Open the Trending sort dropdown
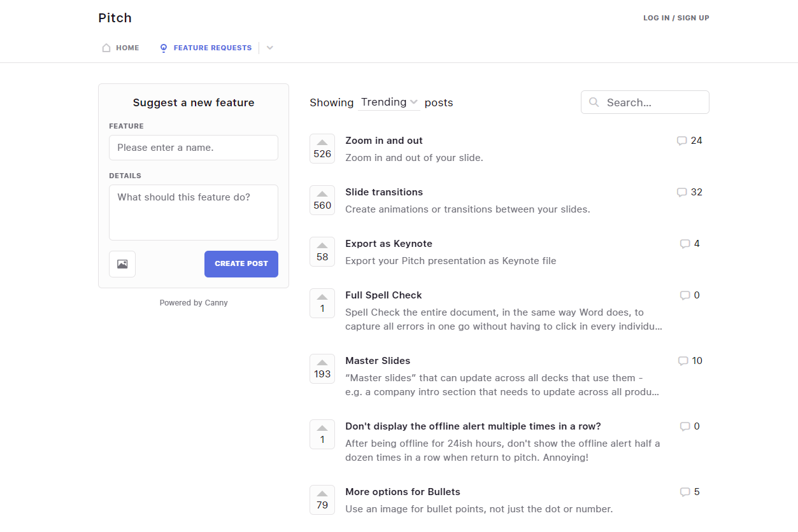The image size is (798, 532). pos(388,102)
